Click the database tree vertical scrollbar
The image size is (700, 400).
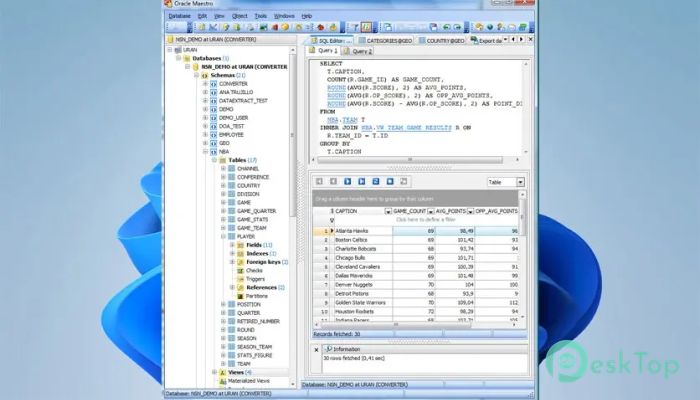coord(293,134)
